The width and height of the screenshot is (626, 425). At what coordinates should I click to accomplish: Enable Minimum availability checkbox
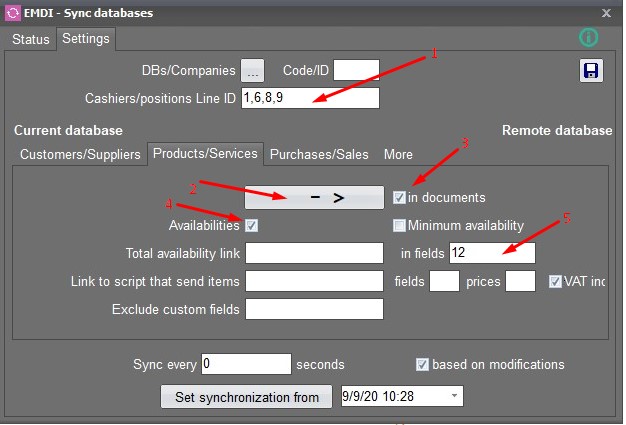(x=399, y=225)
